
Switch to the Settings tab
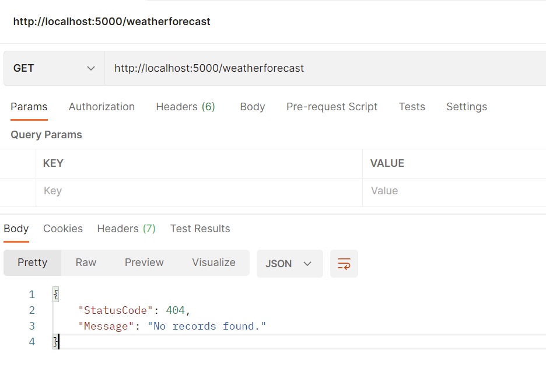point(466,107)
